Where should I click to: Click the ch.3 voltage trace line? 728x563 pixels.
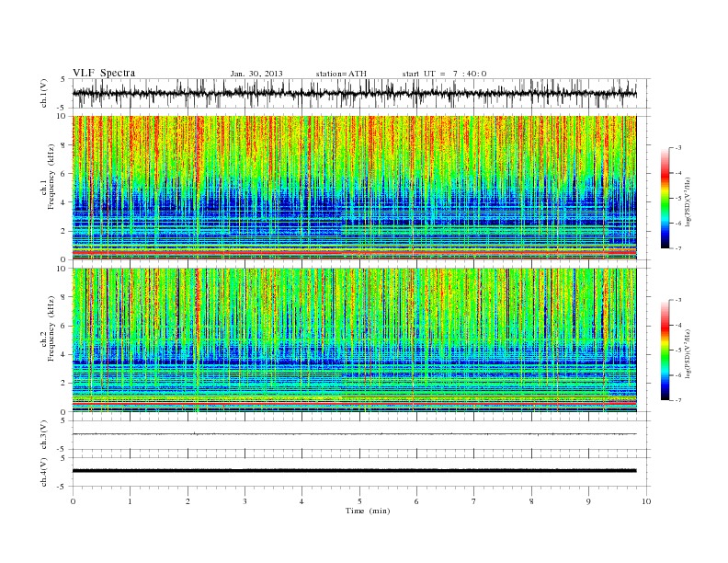(354, 434)
